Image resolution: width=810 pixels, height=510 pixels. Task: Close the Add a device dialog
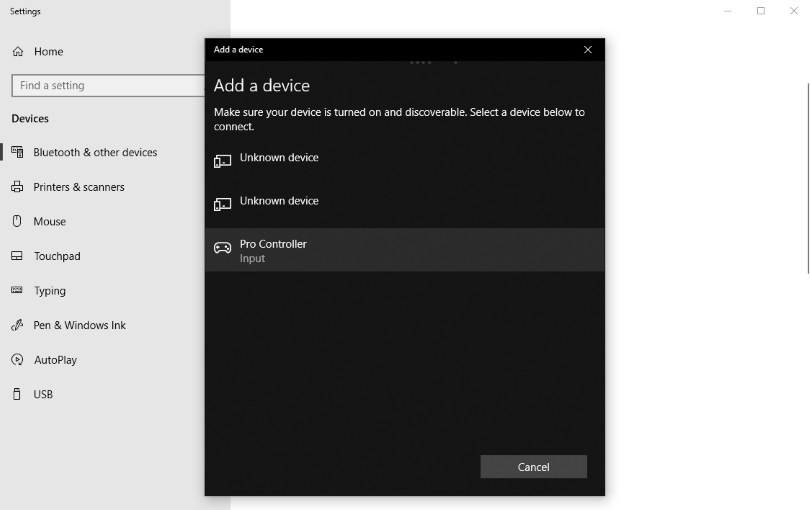(588, 50)
